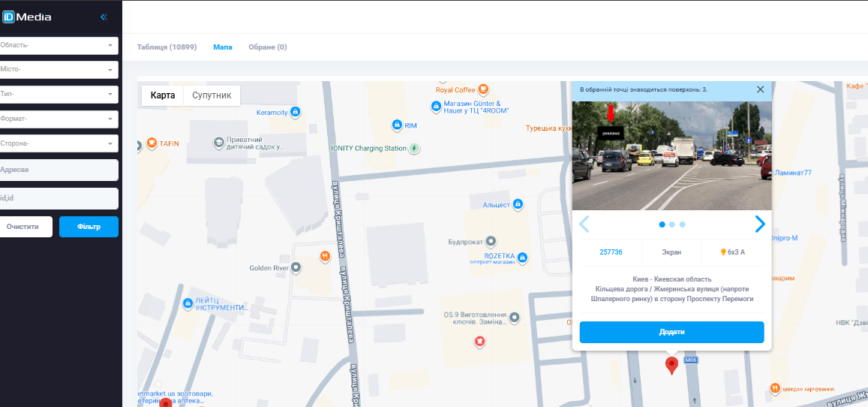This screenshot has width=868, height=407.
Task: Click Турецька кухня map label
Action: coord(548,128)
